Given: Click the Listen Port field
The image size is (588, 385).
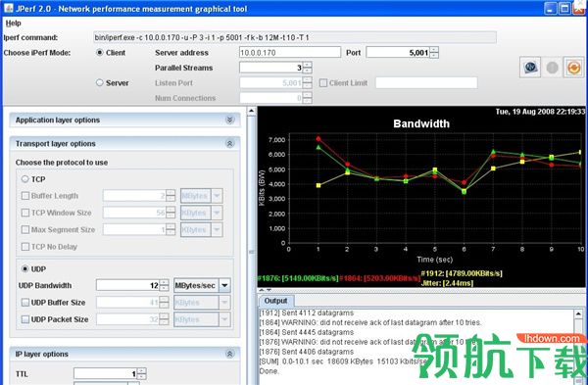Looking at the screenshot, I should (271, 83).
